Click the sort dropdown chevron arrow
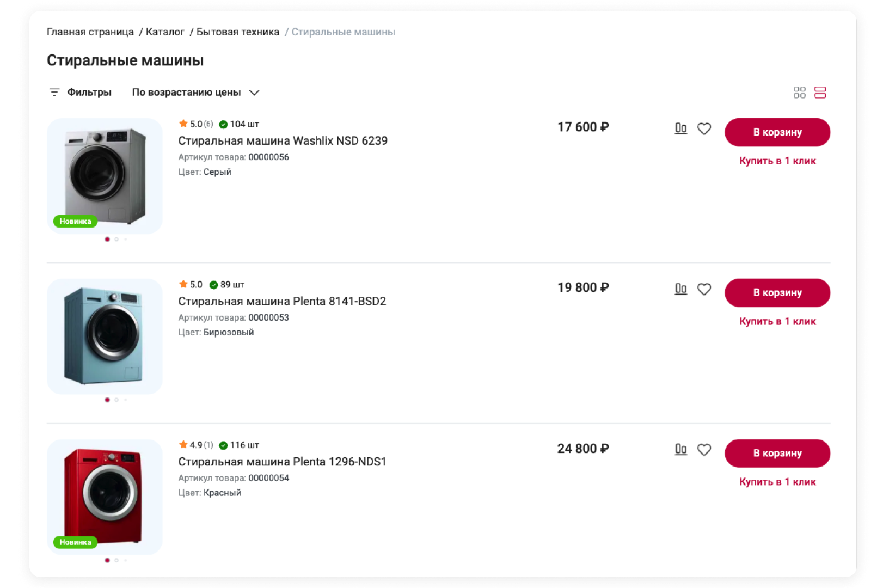Image resolution: width=871 pixels, height=588 pixels. click(254, 93)
